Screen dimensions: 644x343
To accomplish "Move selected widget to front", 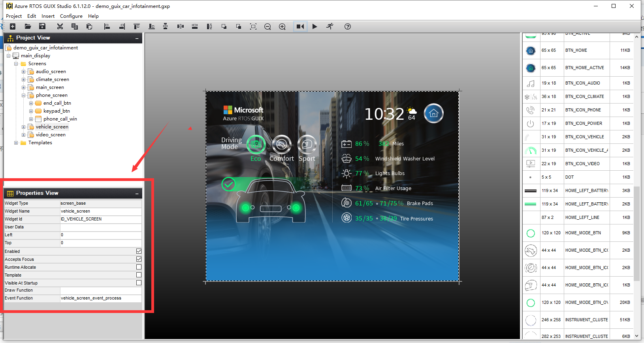I will 224,26.
